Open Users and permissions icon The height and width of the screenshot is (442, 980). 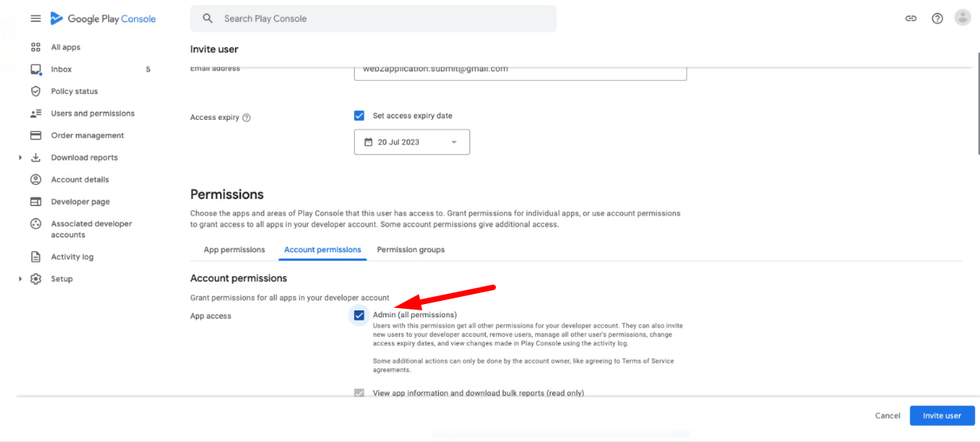(35, 114)
